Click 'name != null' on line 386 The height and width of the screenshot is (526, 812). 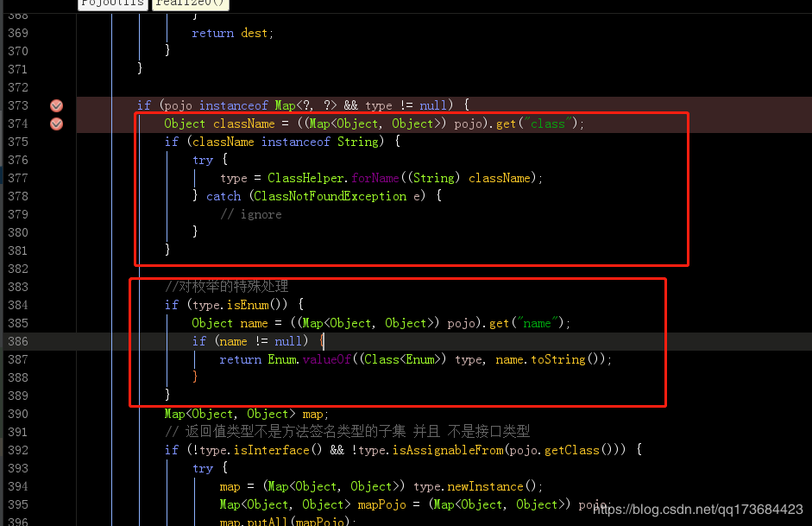[261, 341]
